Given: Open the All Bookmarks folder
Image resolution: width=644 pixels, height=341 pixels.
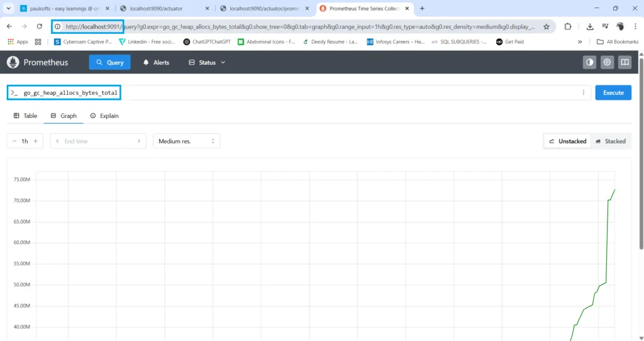Looking at the screenshot, I should point(618,42).
